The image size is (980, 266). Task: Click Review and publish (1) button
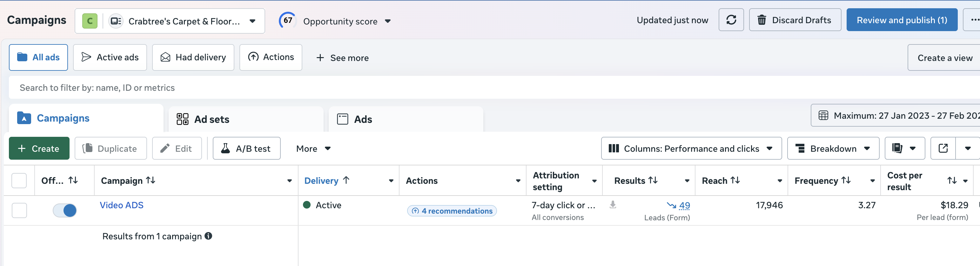click(901, 20)
